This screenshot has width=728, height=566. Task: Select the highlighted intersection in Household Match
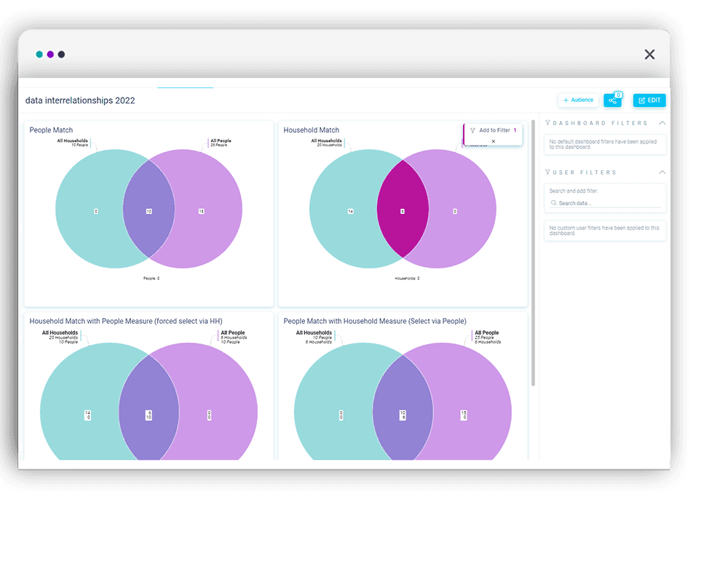(x=403, y=211)
